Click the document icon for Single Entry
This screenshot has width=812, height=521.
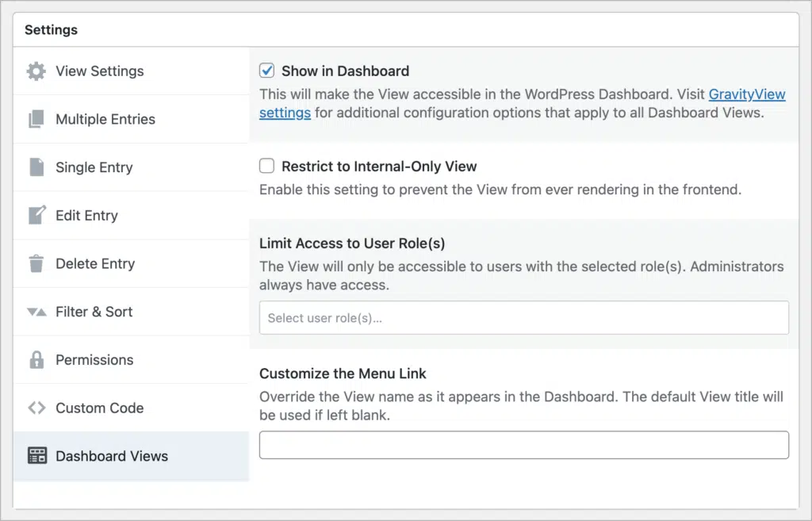coord(36,167)
